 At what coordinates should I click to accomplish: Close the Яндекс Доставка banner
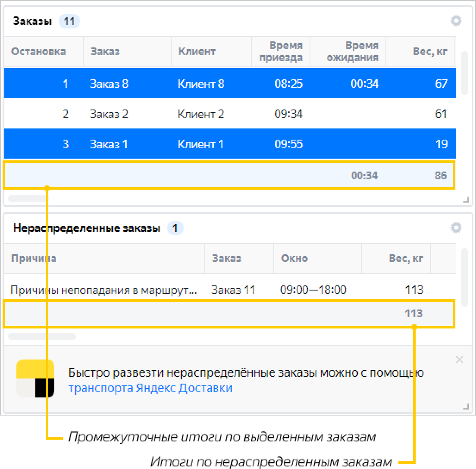[460, 360]
